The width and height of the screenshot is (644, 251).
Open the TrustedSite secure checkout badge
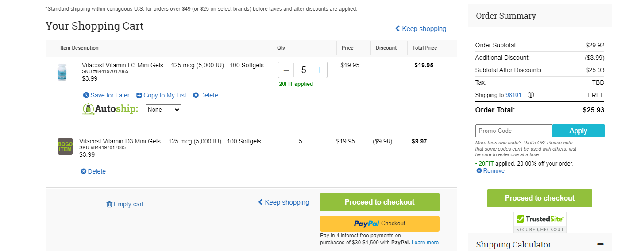coord(540,222)
